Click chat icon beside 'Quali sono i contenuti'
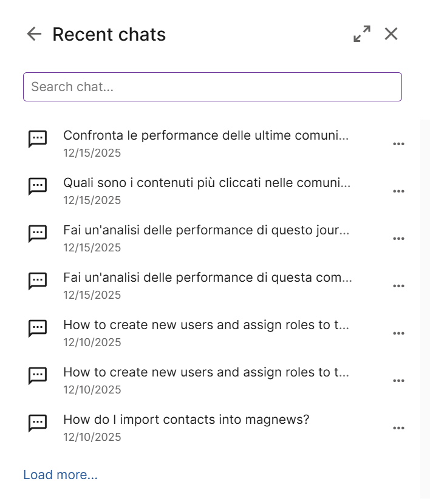Viewport: 430px width, 504px height. (x=38, y=186)
